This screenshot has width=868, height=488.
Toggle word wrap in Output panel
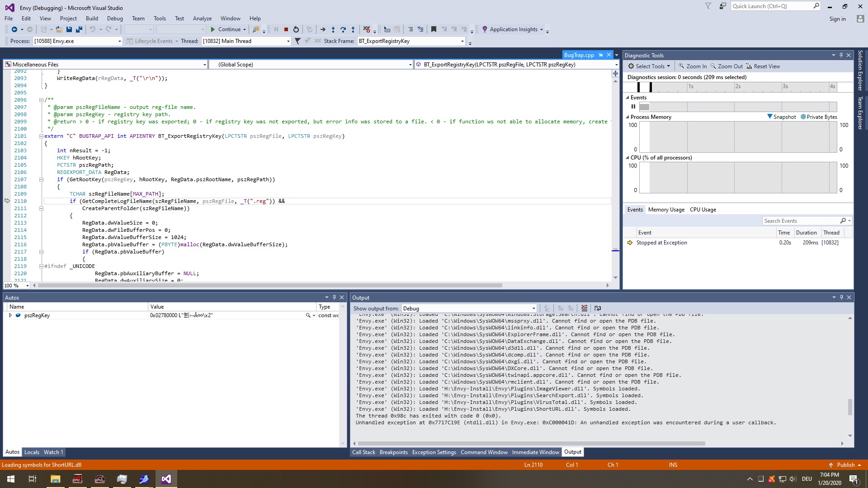[597, 308]
